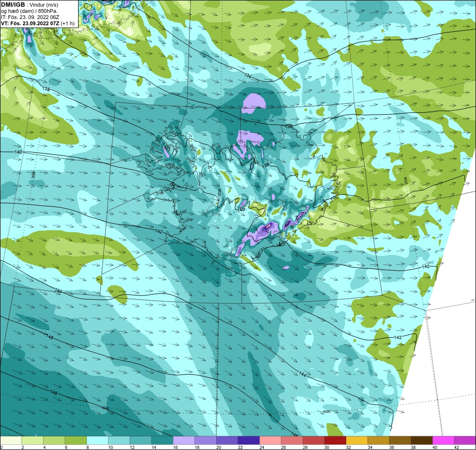Choose the 40–42 m/s magenta legend swatch

pos(444,440)
